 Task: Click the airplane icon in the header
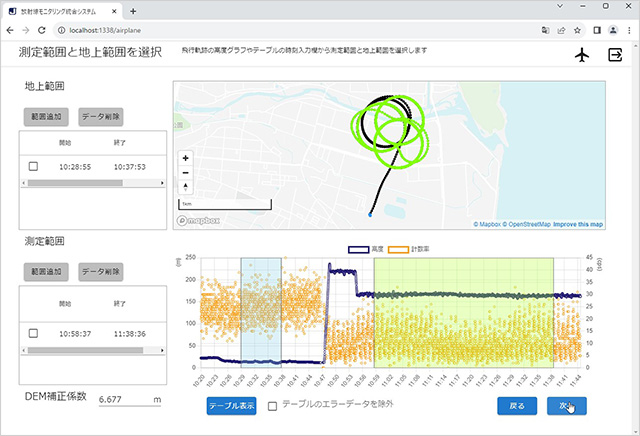pyautogui.click(x=583, y=55)
